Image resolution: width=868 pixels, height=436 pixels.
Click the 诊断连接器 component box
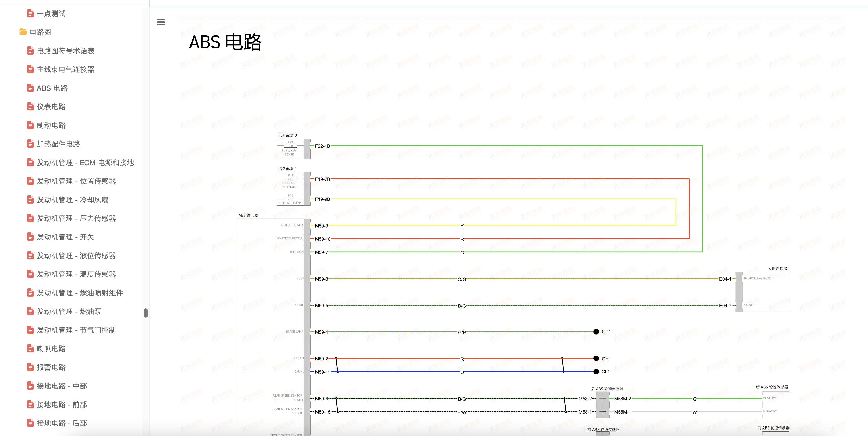(762, 292)
